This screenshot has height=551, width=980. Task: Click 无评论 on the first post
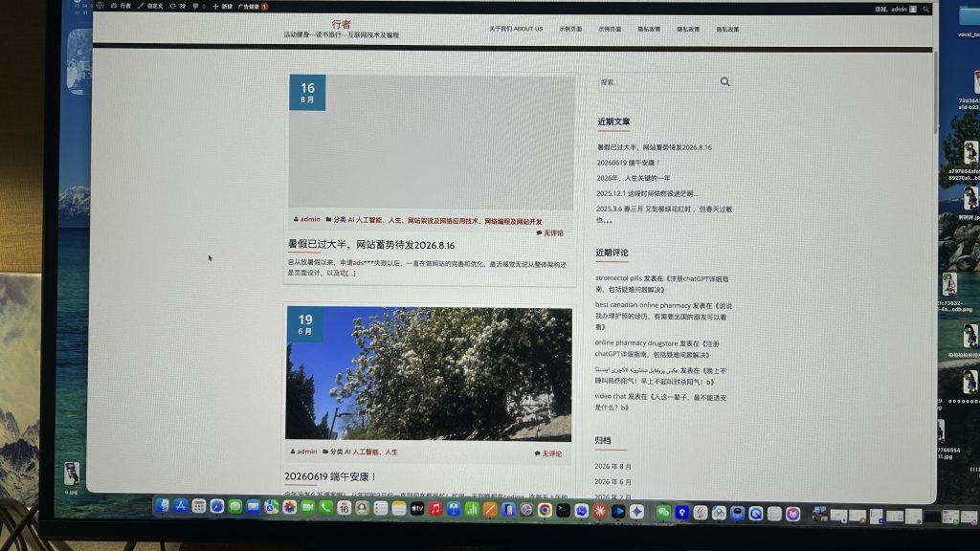[553, 233]
